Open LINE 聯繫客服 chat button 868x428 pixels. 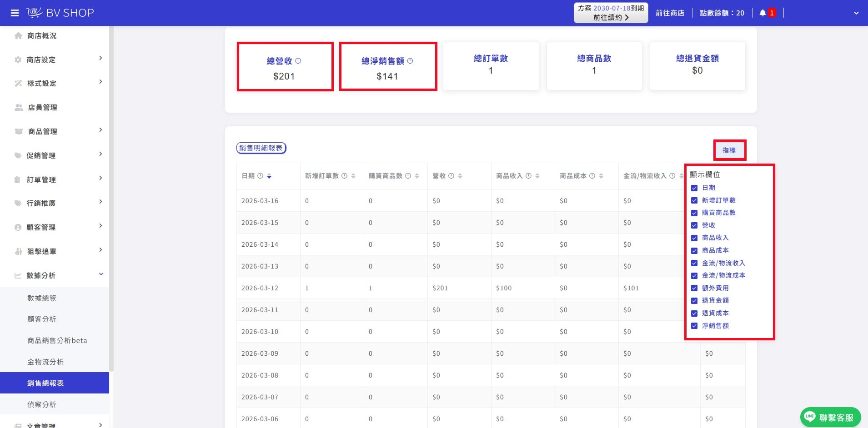click(830, 417)
